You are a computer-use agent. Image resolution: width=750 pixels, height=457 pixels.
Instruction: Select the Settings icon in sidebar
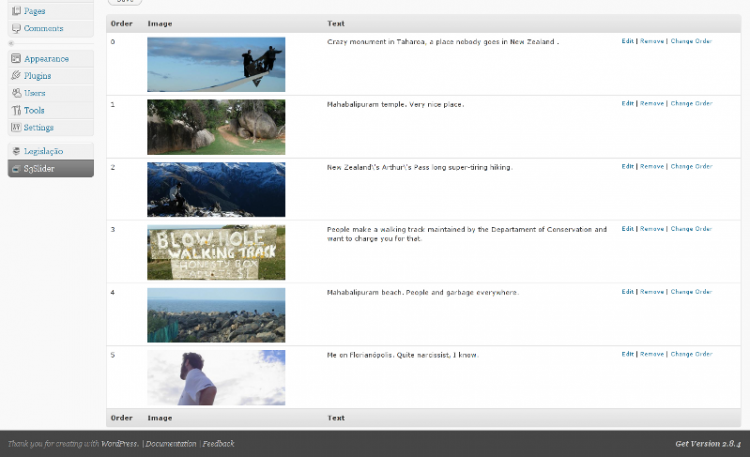click(x=16, y=127)
